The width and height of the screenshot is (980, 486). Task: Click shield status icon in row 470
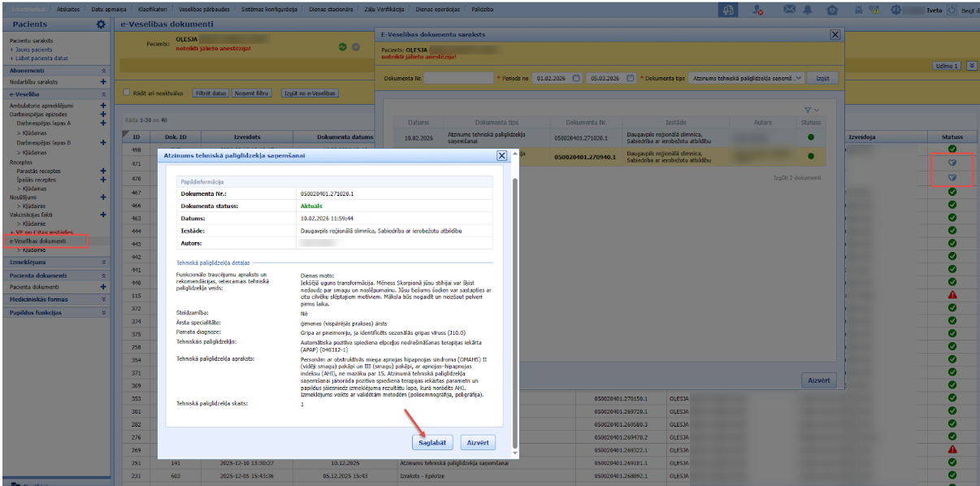(x=952, y=178)
